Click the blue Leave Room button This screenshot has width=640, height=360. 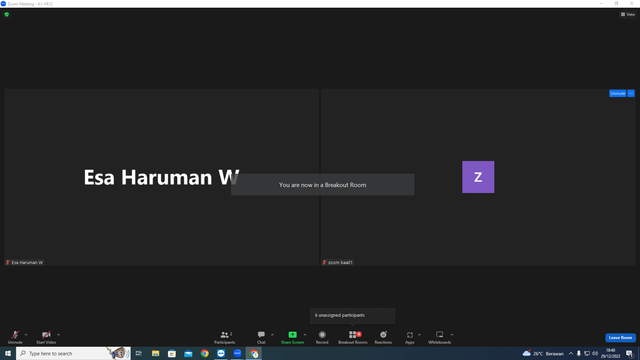620,338
